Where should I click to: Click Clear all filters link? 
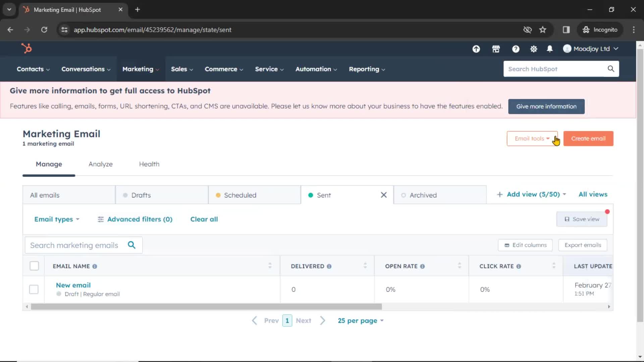(204, 219)
